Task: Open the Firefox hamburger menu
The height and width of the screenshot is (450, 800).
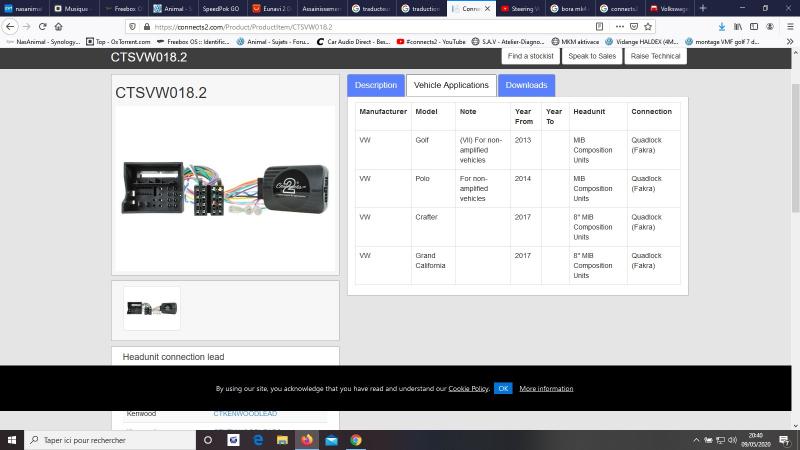Action: (790, 27)
